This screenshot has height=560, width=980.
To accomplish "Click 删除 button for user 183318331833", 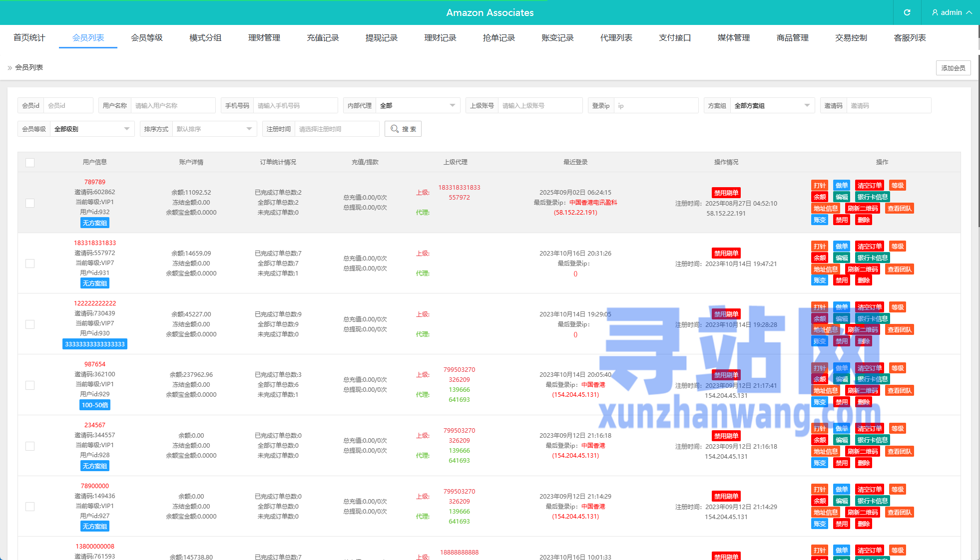I will 864,280.
